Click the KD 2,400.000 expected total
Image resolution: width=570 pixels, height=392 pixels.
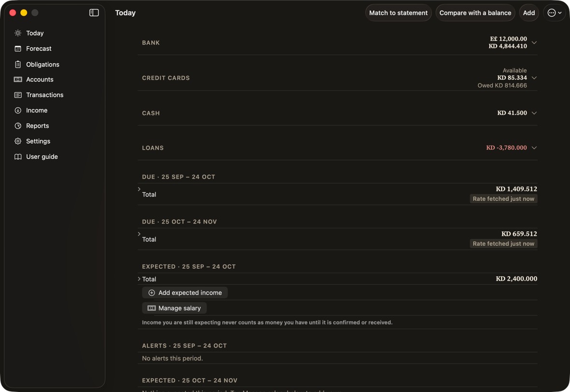(x=516, y=279)
